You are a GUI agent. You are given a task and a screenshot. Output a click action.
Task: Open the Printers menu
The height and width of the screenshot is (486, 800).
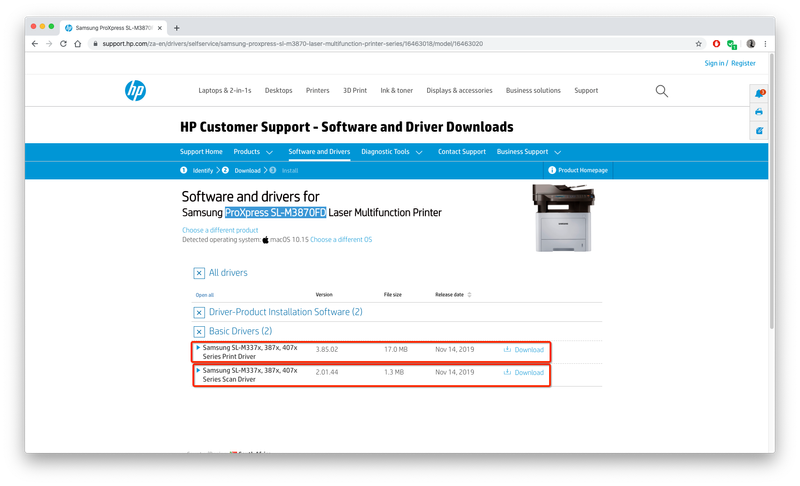[x=317, y=90]
